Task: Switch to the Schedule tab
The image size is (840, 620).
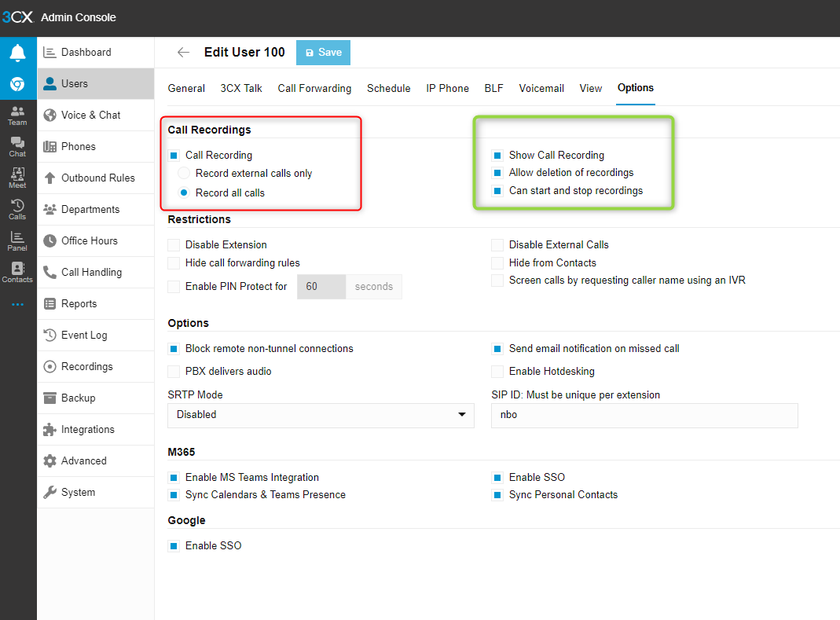Action: pos(388,89)
